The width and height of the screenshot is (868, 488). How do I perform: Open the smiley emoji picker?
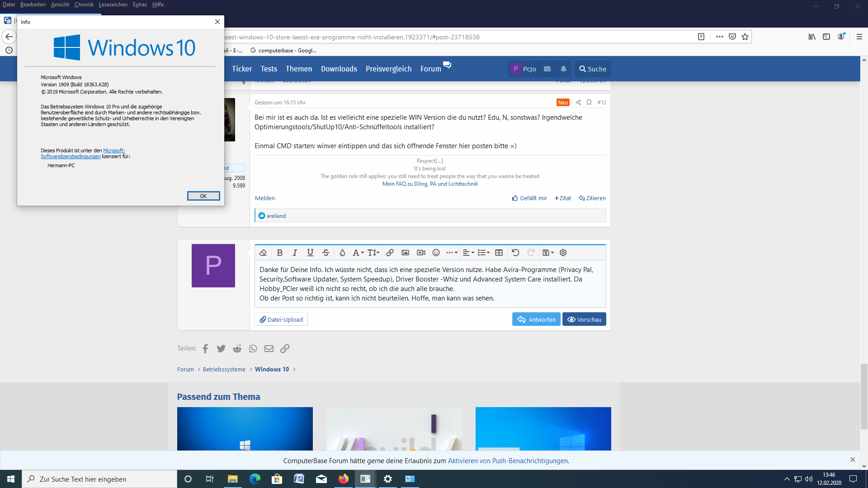click(436, 253)
